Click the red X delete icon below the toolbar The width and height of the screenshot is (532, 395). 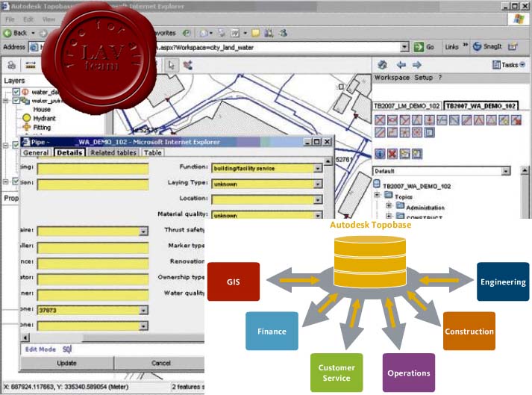[x=392, y=154]
